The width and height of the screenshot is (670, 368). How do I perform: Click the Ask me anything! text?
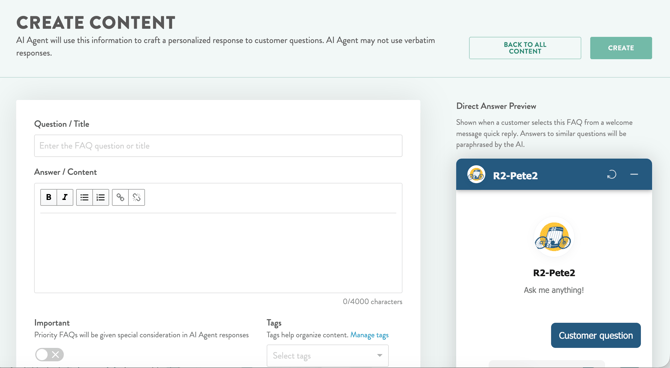(554, 290)
